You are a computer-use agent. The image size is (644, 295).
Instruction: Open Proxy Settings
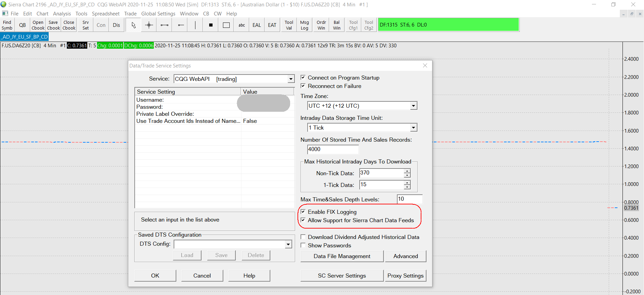[406, 276]
